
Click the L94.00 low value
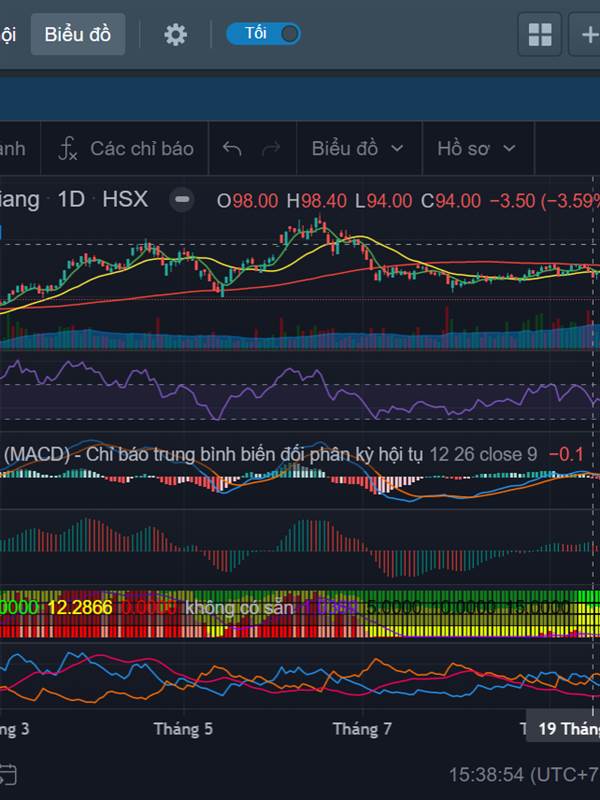click(x=384, y=201)
